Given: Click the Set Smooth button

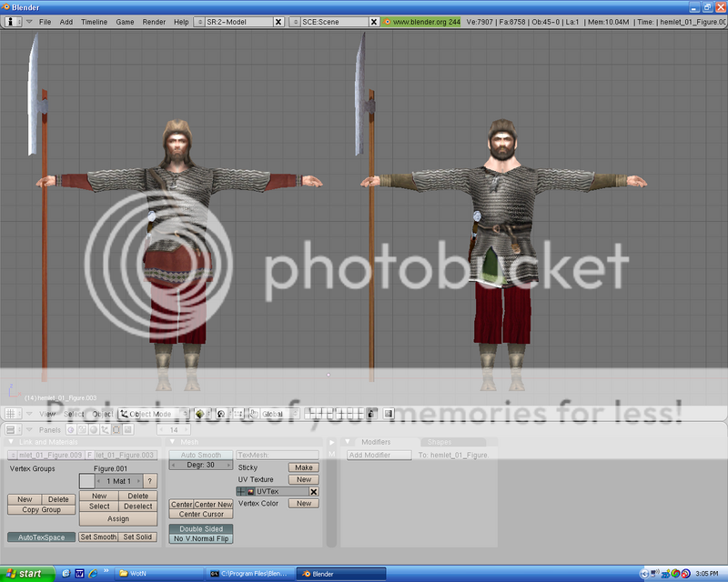Looking at the screenshot, I should tap(97, 537).
